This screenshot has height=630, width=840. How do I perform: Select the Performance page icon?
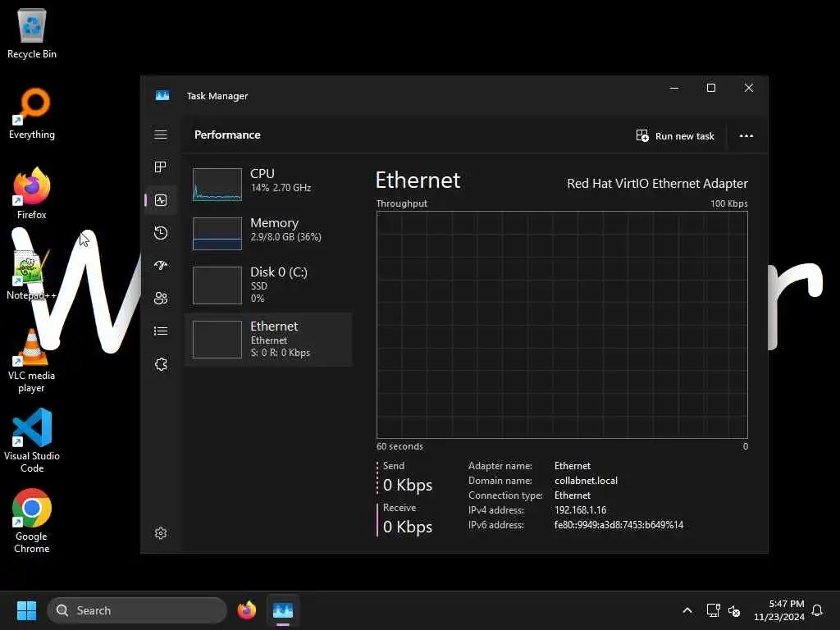tap(161, 200)
